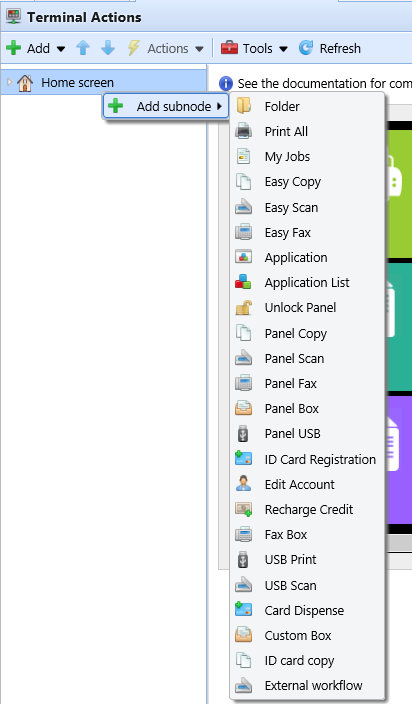Click the Panel Copy icon
Screen dimensions: 412x704
tap(244, 333)
